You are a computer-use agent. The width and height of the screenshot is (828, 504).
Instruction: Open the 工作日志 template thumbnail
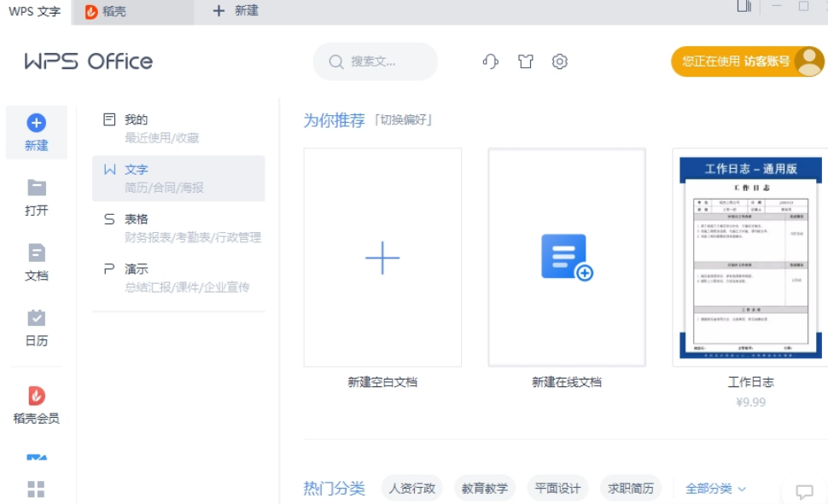(750, 257)
